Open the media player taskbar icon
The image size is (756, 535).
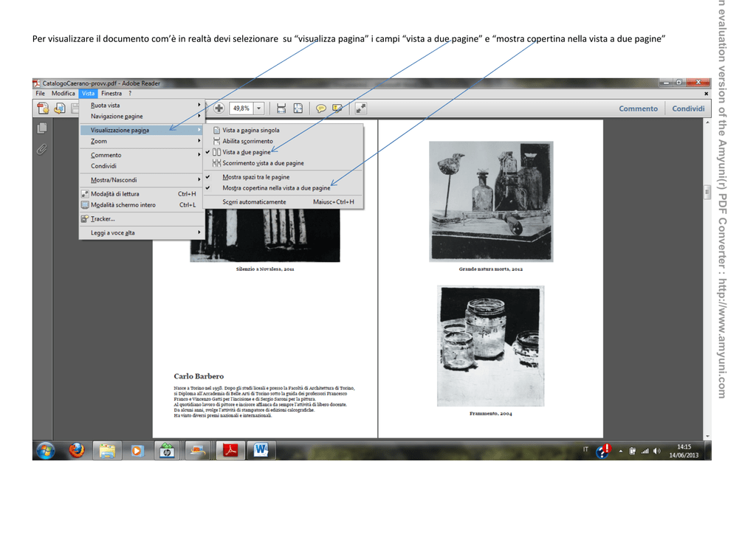pos(137,451)
